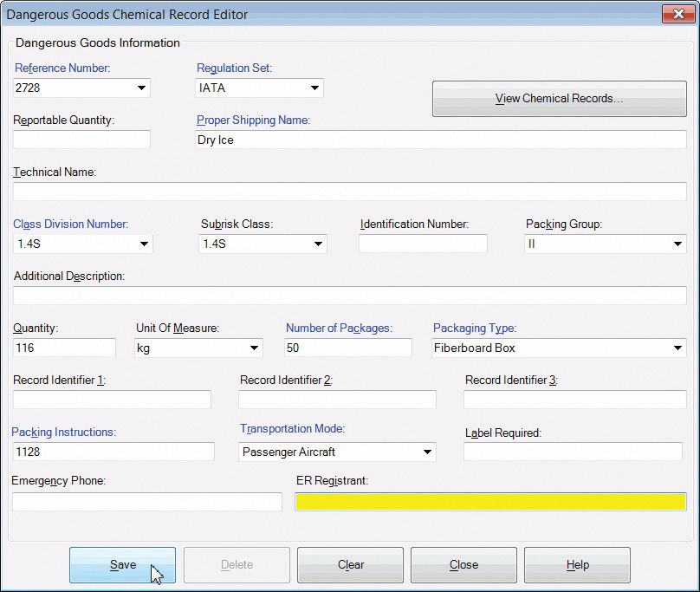This screenshot has height=592, width=700.
Task: Focus the Record Identifier 2 field
Action: pos(337,400)
